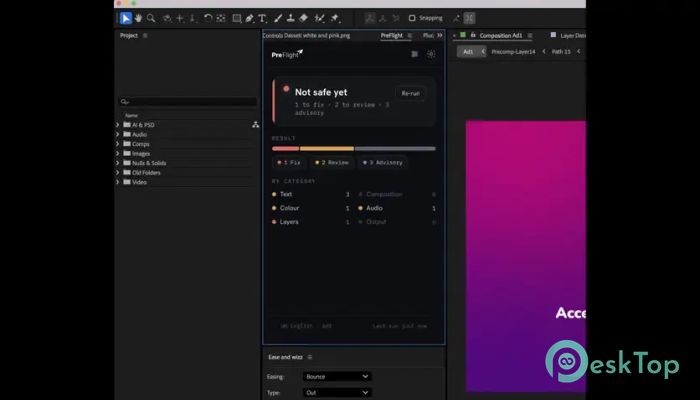Image resolution: width=700 pixels, height=400 pixels.
Task: Click the World Axis mode icon
Action: pos(383,18)
